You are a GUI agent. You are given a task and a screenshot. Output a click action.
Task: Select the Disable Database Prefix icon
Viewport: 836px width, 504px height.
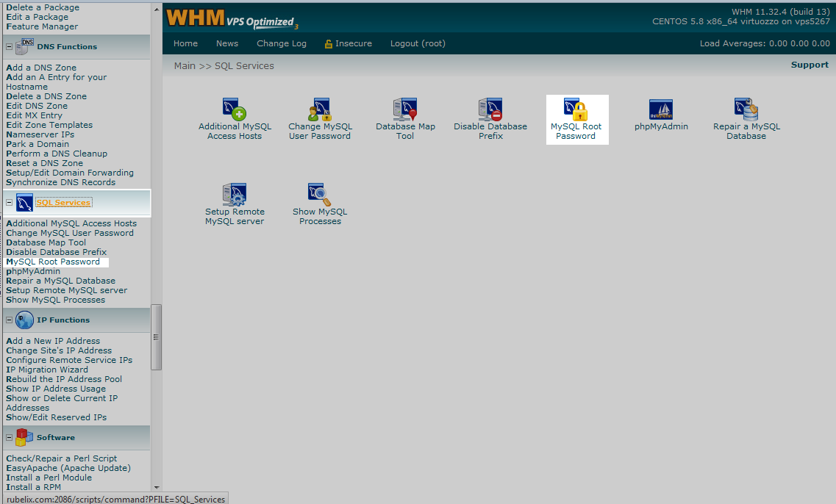pyautogui.click(x=490, y=110)
